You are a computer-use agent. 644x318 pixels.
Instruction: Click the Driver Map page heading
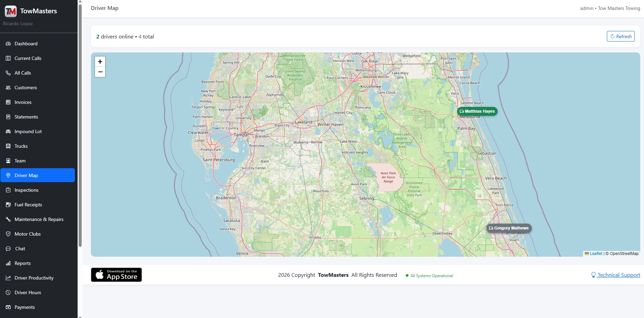(104, 8)
